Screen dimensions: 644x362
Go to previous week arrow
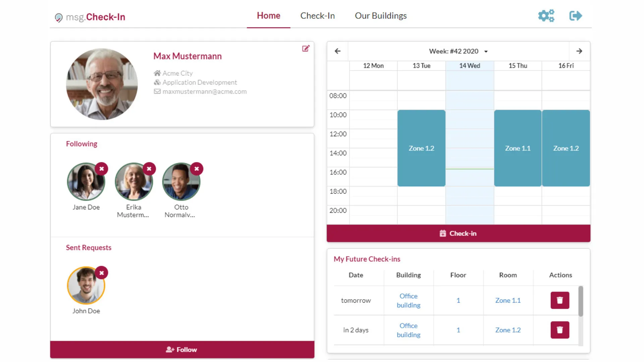click(337, 51)
